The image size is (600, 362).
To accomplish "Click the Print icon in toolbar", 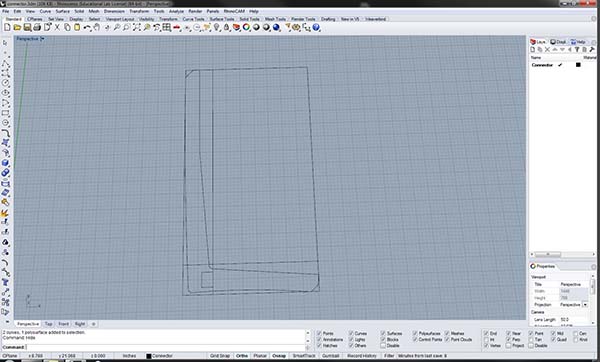I will [37, 28].
